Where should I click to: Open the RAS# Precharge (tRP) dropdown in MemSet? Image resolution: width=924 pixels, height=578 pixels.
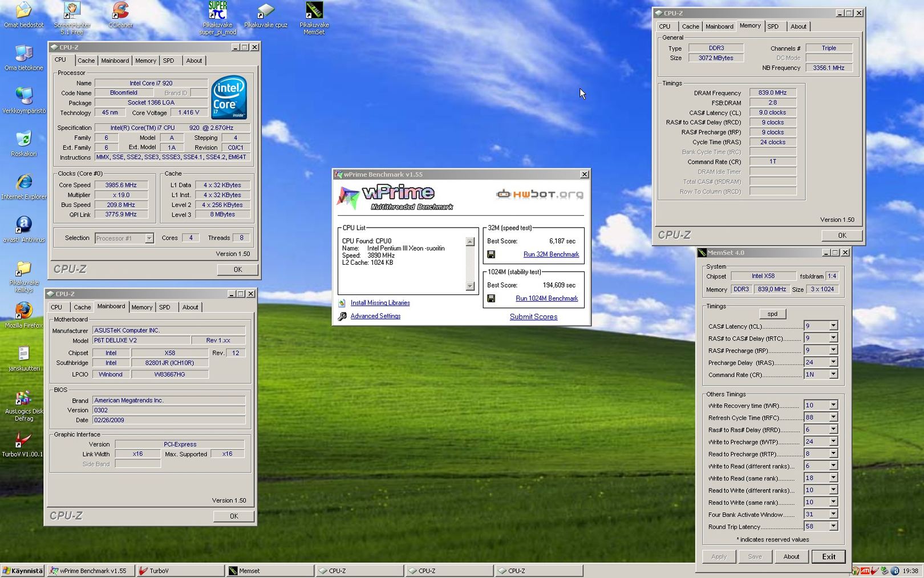click(833, 350)
